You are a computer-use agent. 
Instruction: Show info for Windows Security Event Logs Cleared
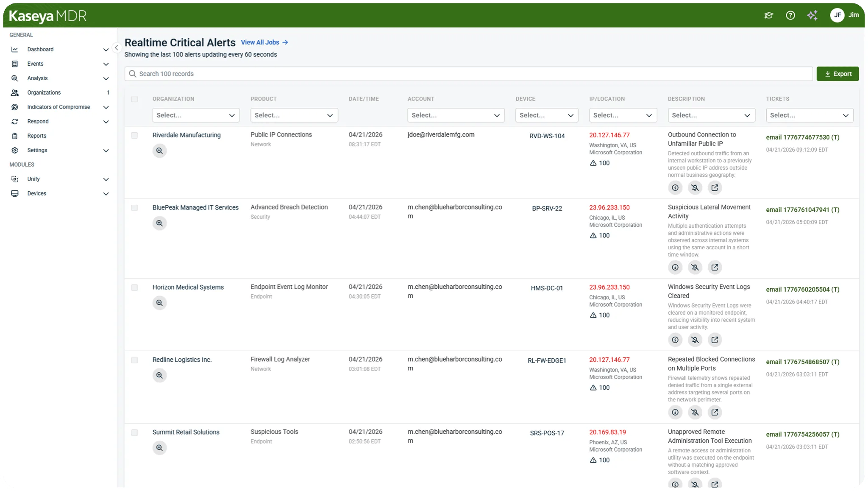click(x=675, y=340)
